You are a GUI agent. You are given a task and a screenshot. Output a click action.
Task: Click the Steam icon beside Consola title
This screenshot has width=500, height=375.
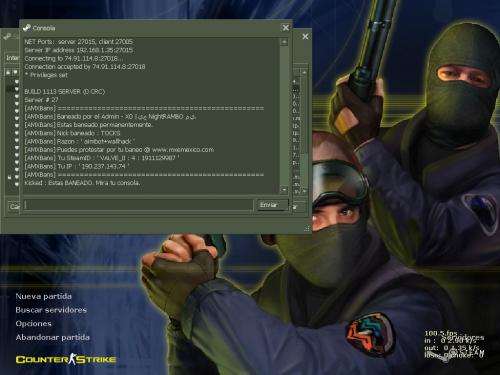pyautogui.click(x=27, y=28)
